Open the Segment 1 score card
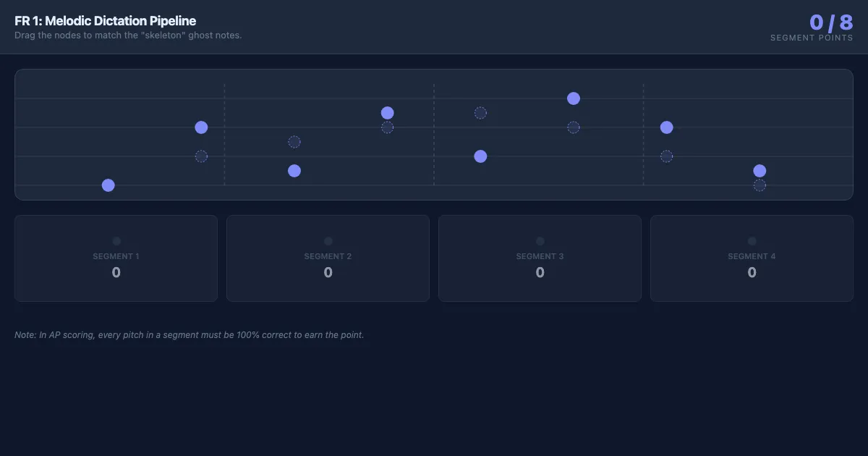The height and width of the screenshot is (456, 868). tap(116, 258)
